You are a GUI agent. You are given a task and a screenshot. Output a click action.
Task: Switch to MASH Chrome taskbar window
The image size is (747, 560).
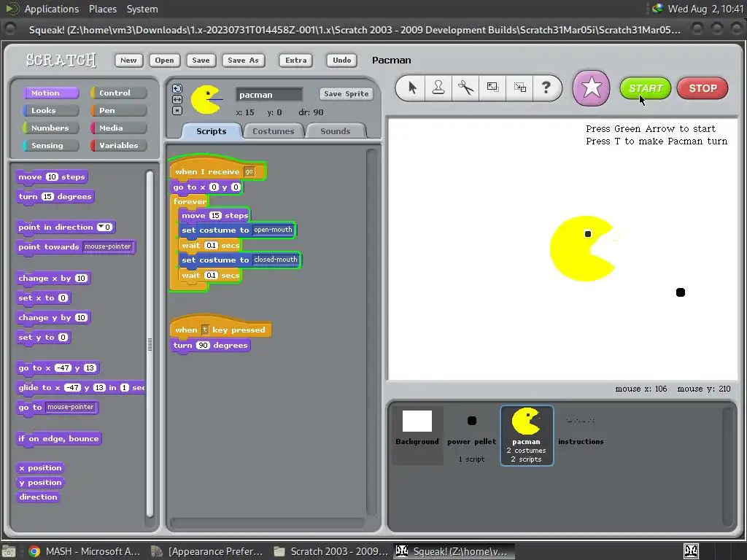click(84, 551)
